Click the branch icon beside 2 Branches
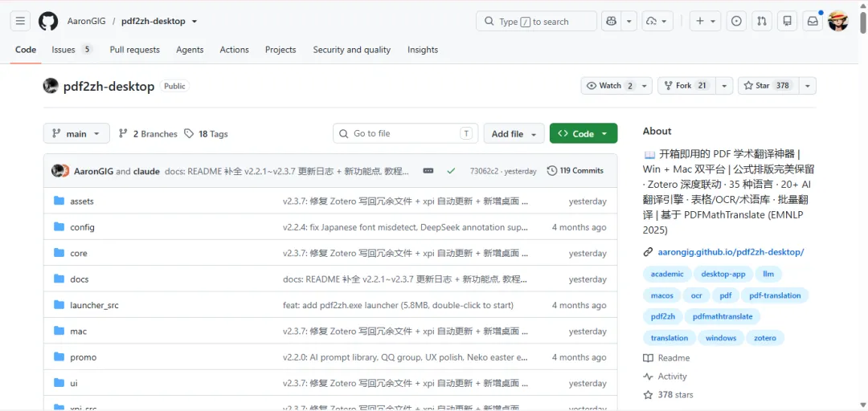This screenshot has height=411, width=868. [124, 134]
